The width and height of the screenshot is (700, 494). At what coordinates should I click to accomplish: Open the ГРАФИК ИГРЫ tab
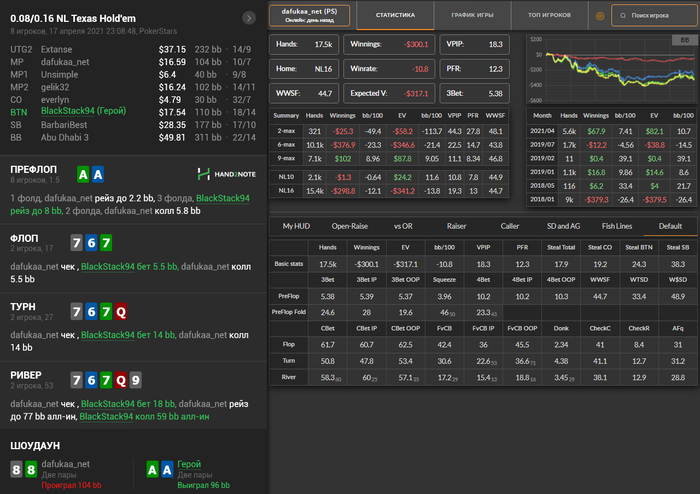[472, 15]
